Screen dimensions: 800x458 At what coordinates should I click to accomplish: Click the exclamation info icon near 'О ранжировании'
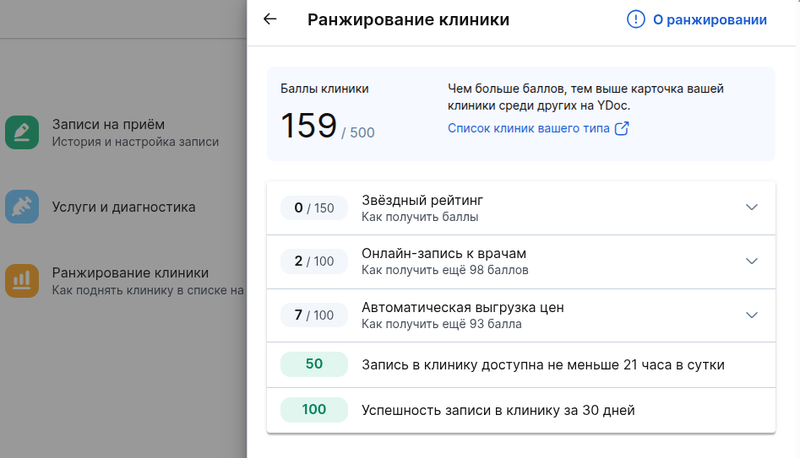pyautogui.click(x=636, y=19)
